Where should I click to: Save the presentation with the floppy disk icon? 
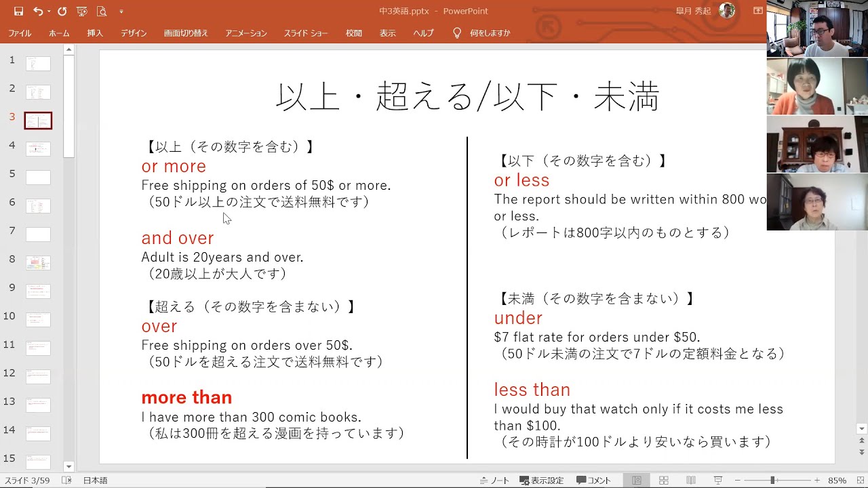18,12
